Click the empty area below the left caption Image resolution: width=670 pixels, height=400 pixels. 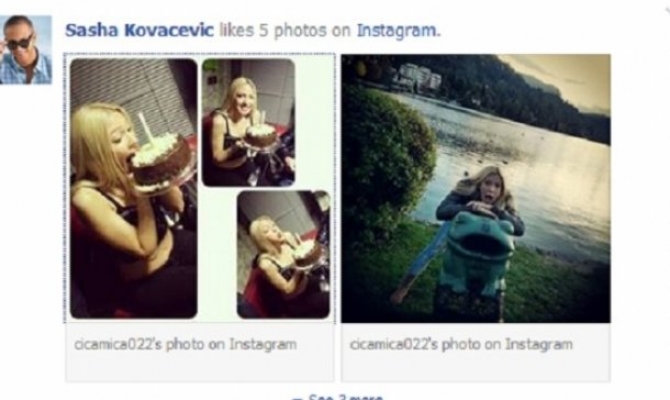(200, 368)
